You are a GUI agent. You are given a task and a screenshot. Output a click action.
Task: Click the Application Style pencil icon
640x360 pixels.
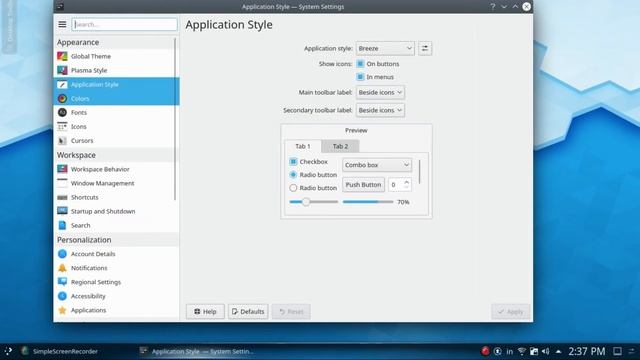[62, 84]
